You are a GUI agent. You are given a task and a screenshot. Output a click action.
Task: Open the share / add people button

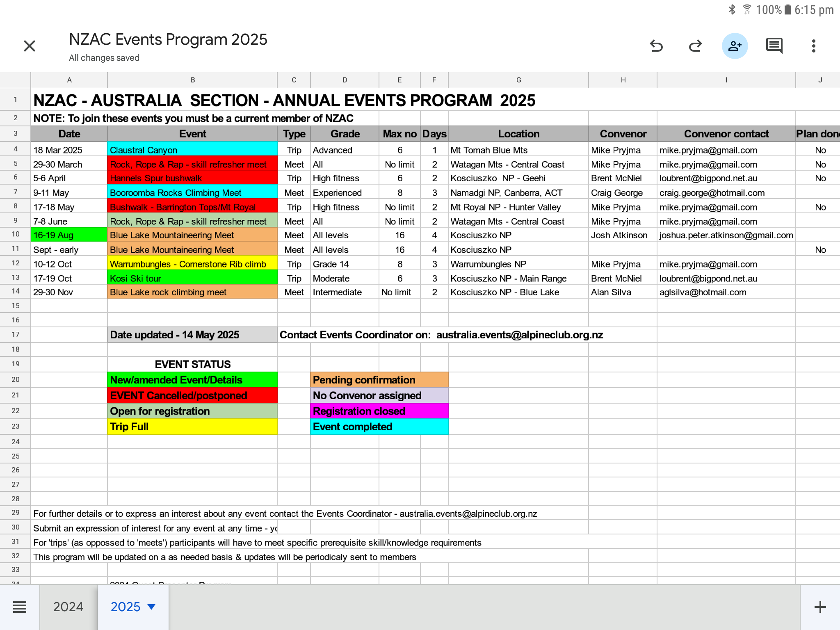click(735, 46)
